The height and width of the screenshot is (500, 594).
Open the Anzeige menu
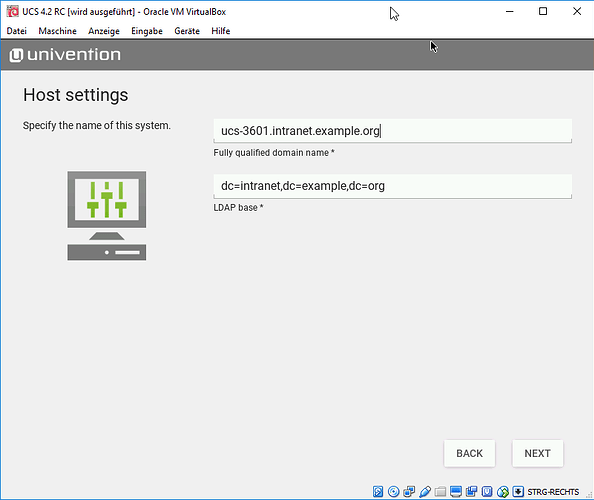[104, 31]
